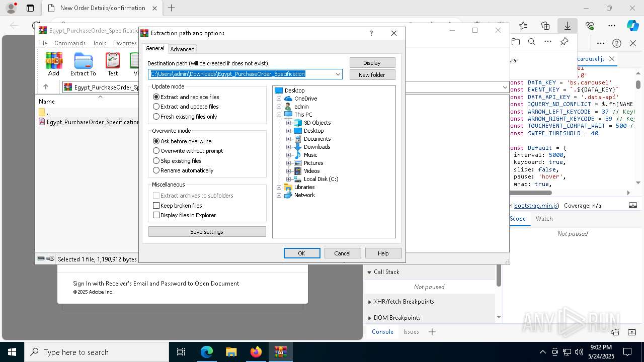Image resolution: width=644 pixels, height=362 pixels.
Task: Open the dialog's question-mark help button
Action: 371,33
